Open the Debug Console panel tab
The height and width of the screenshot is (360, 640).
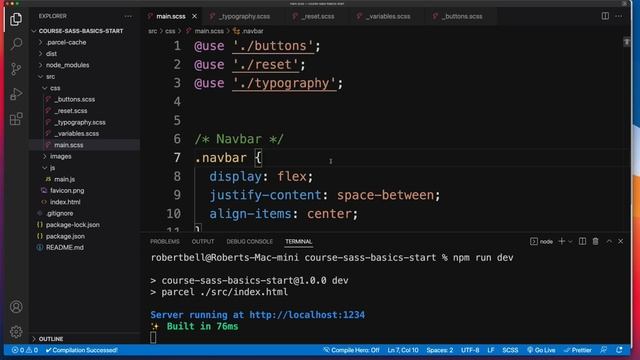pyautogui.click(x=249, y=242)
